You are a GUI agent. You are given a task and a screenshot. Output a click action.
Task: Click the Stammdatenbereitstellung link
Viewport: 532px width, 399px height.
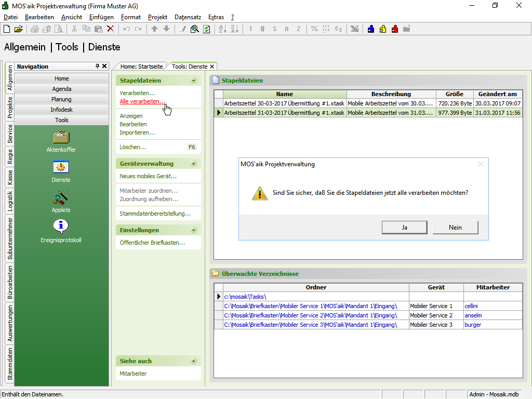[155, 214]
